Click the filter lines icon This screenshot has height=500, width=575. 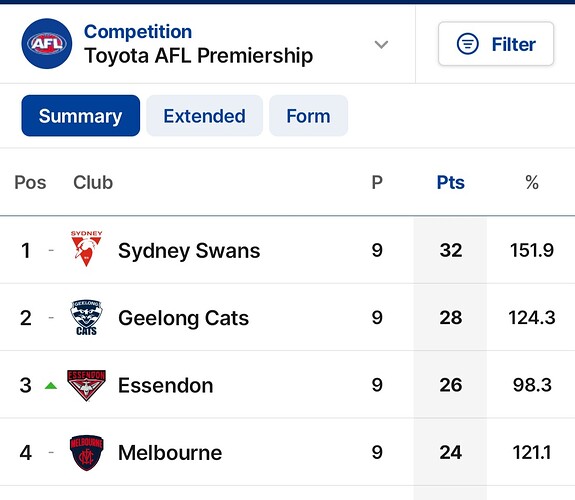(x=468, y=44)
